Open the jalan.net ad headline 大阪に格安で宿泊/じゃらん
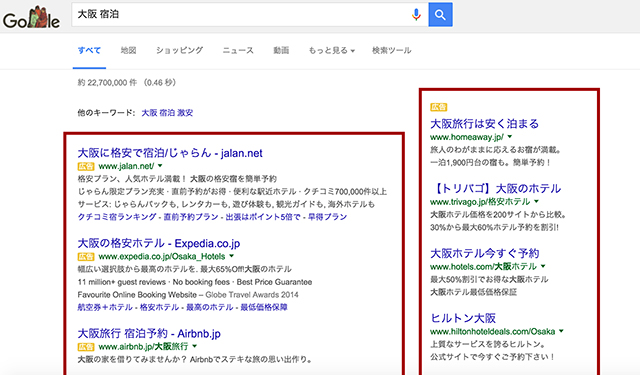Viewport: 640px width, 375px height. coord(170,153)
